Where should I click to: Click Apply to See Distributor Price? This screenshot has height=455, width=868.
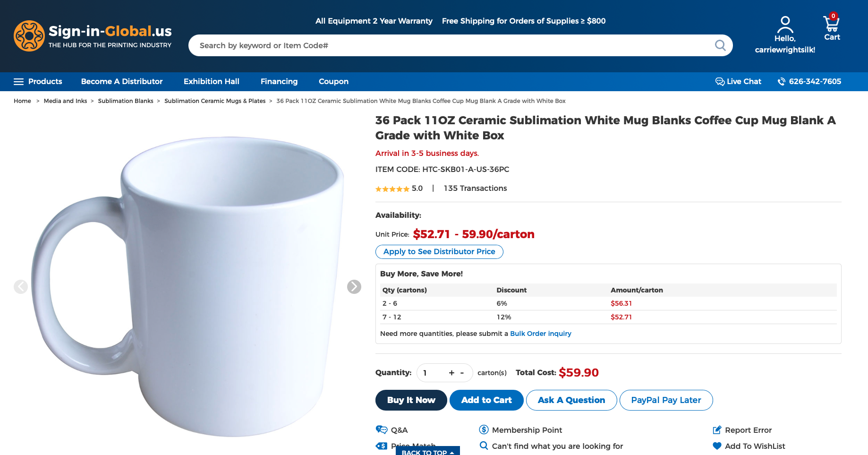[439, 252]
